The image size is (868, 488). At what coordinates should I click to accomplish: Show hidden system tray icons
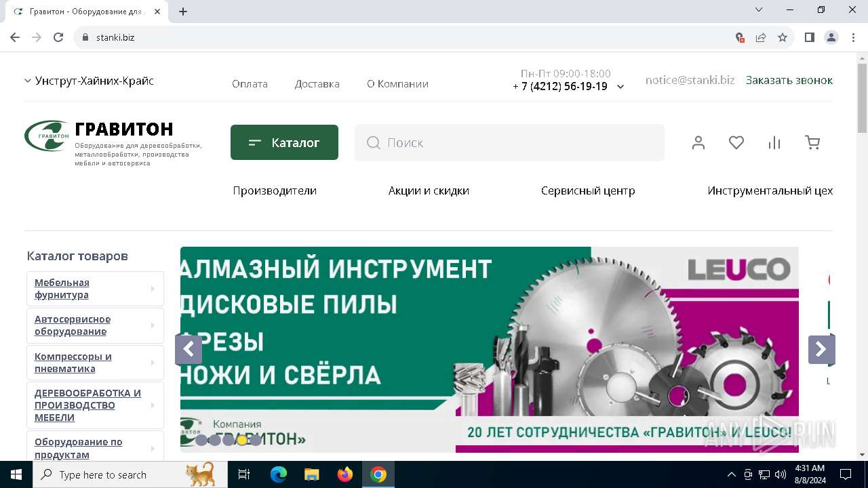pyautogui.click(x=731, y=474)
